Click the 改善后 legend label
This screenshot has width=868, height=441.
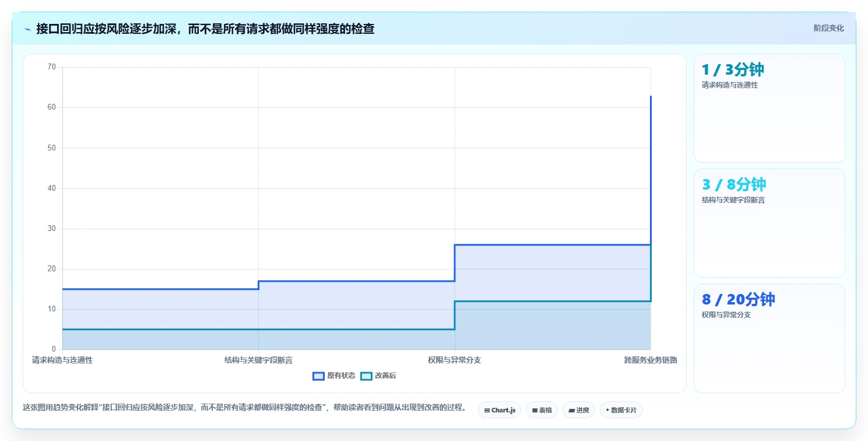point(385,376)
